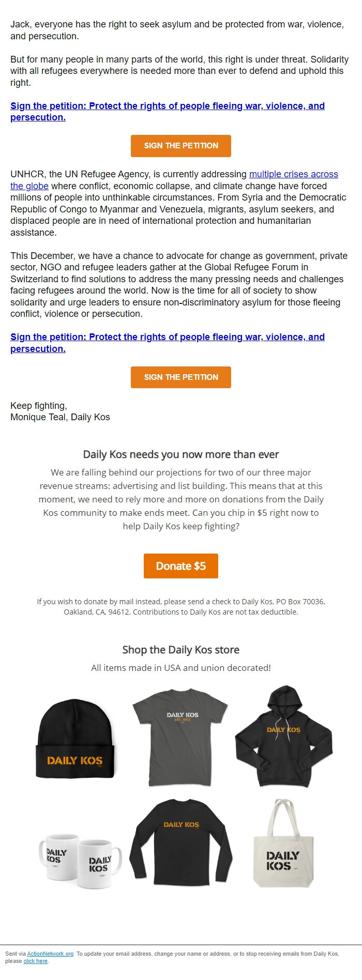Select the mailing address text for donations

point(180,607)
